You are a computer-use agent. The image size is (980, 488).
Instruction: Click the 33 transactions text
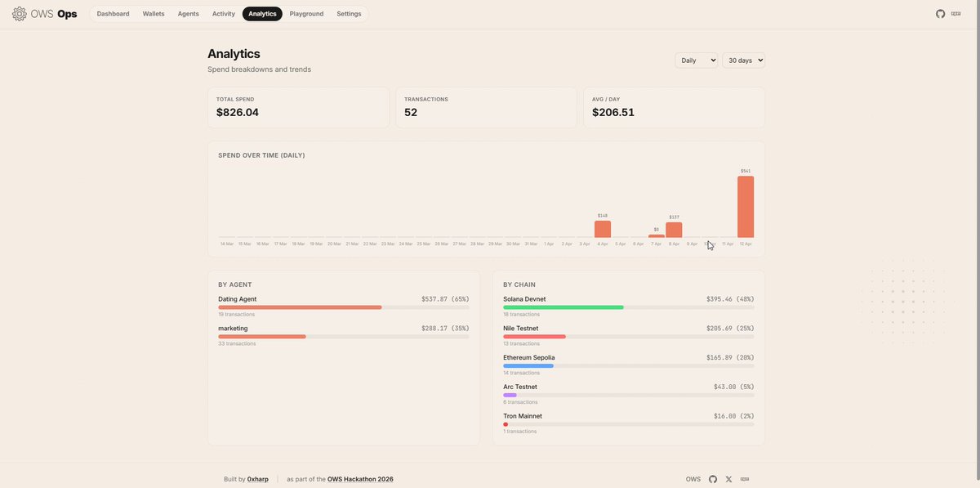point(237,344)
